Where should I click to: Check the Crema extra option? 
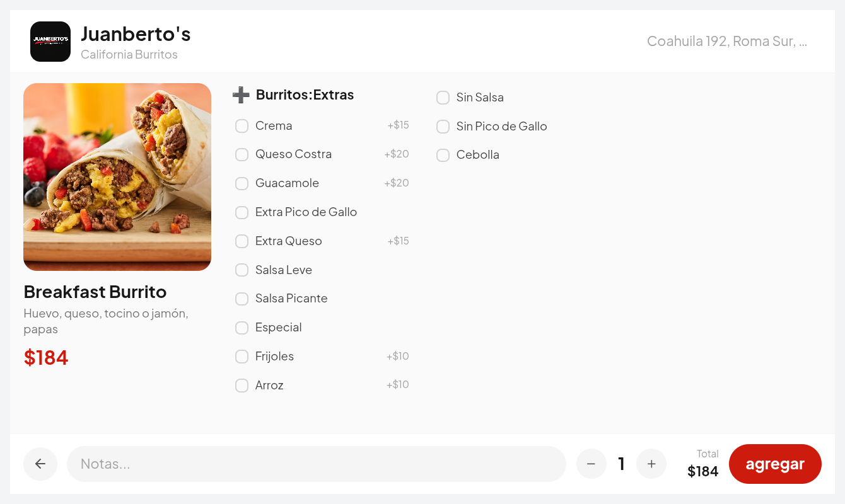242,126
